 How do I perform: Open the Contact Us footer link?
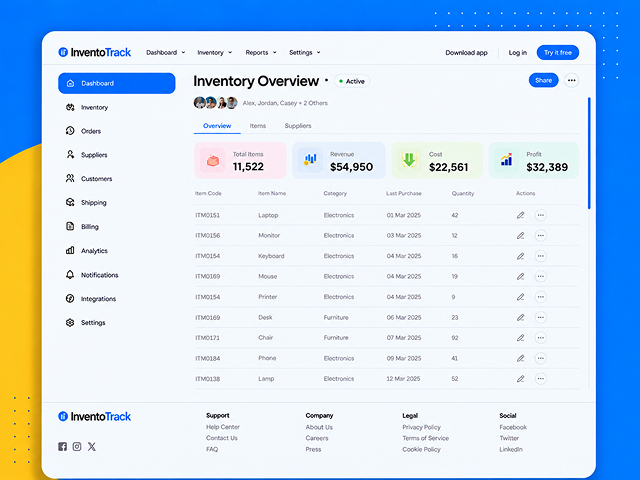click(x=222, y=438)
